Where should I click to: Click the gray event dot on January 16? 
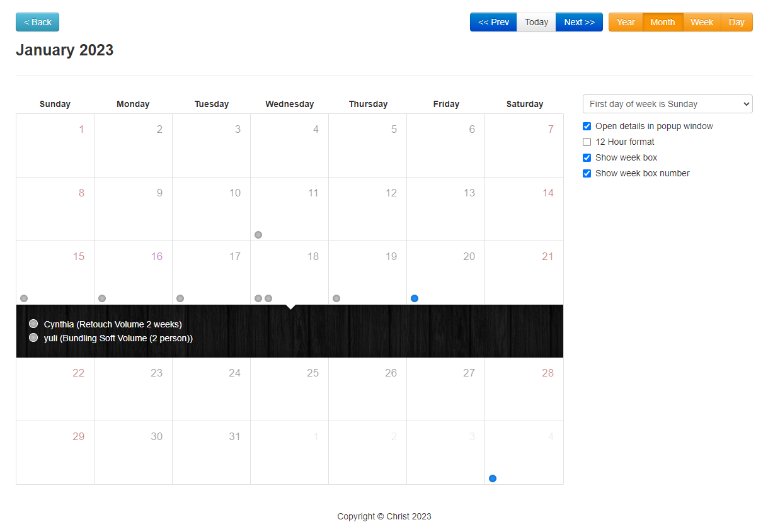pos(102,298)
